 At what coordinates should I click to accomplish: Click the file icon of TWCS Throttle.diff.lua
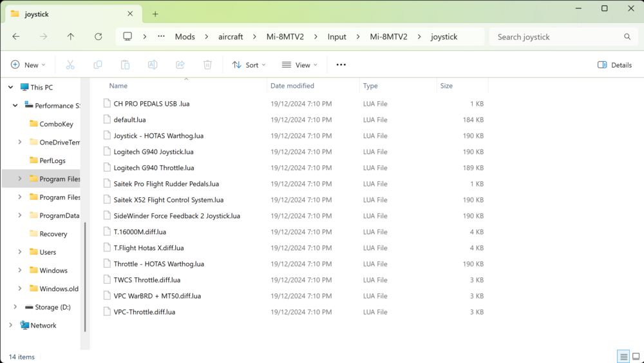(107, 280)
